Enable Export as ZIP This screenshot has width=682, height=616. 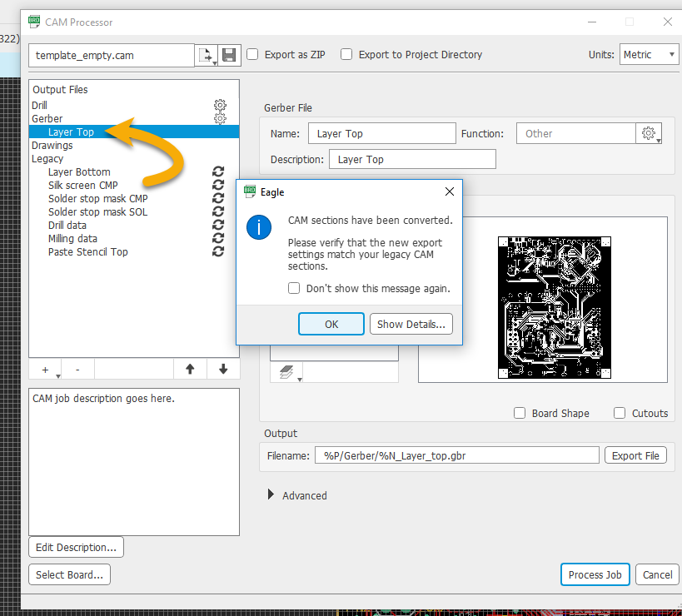coord(252,54)
